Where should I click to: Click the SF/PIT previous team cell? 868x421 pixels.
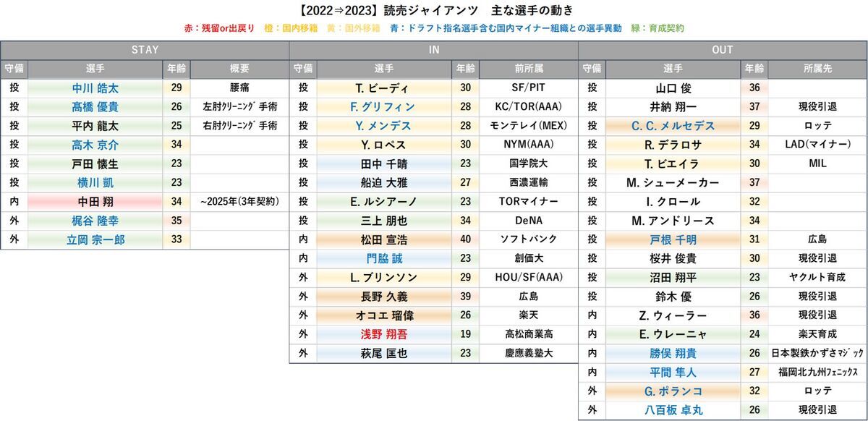[x=527, y=88]
